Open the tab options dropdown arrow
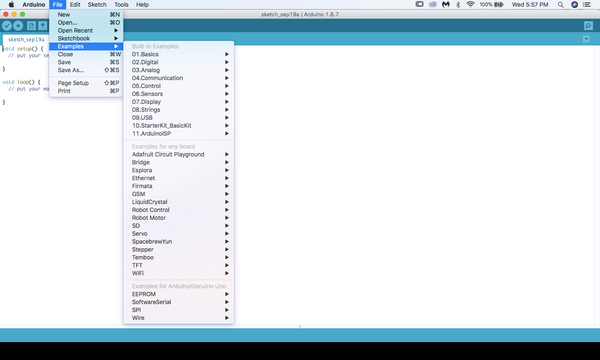This screenshot has height=360, width=600. 586,39
